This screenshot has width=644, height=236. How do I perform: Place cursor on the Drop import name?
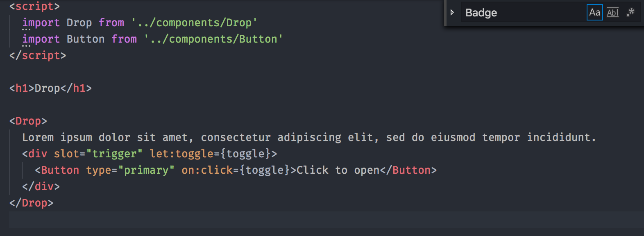pyautogui.click(x=79, y=23)
